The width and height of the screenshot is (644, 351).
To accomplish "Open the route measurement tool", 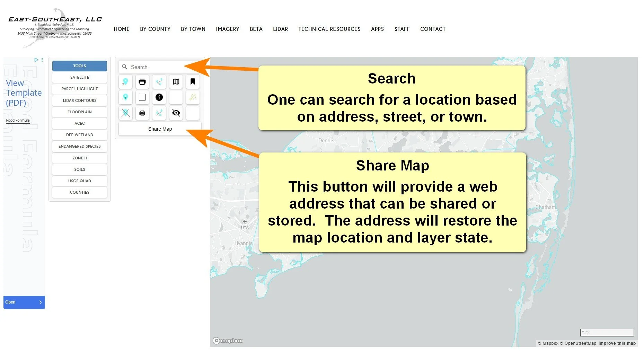I will (x=159, y=82).
